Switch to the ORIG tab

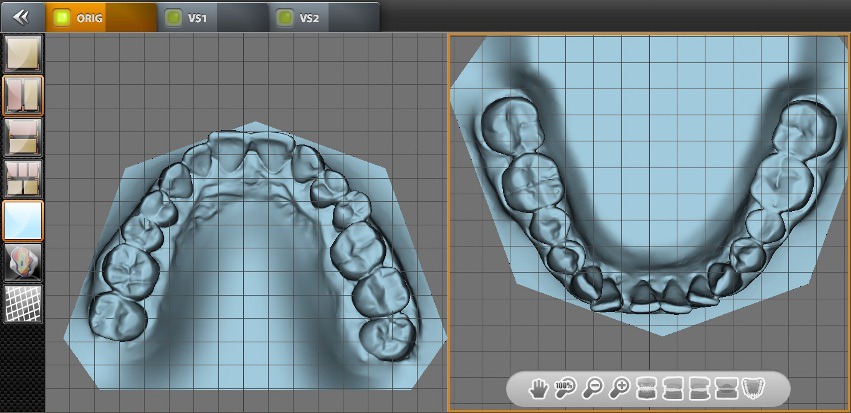[x=101, y=17]
